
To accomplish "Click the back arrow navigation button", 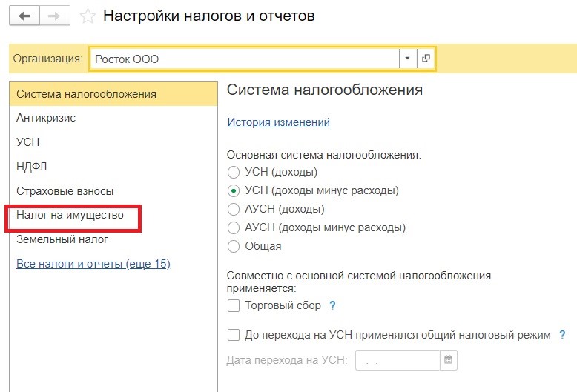I will (x=24, y=16).
